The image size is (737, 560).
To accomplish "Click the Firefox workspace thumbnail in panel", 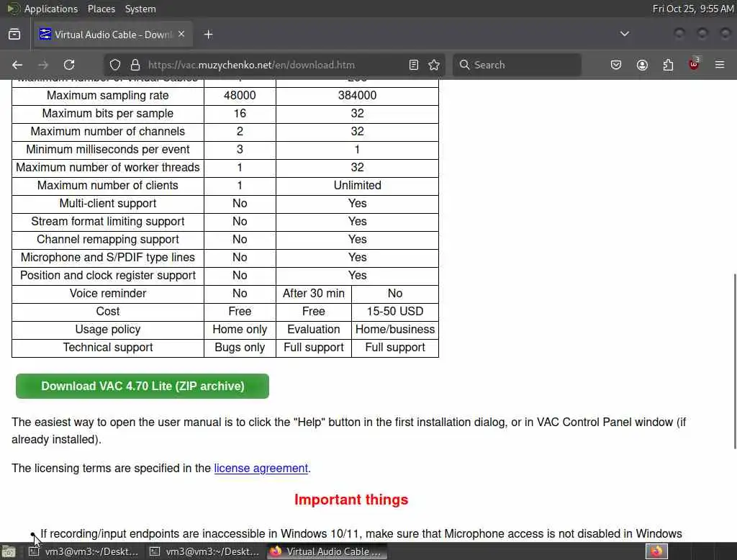I will (x=656, y=551).
